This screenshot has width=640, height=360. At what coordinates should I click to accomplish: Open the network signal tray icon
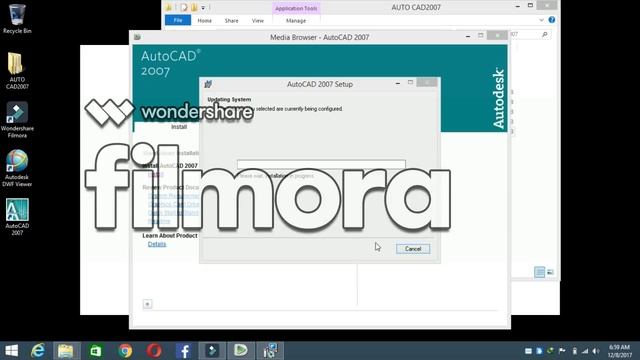tap(585, 351)
